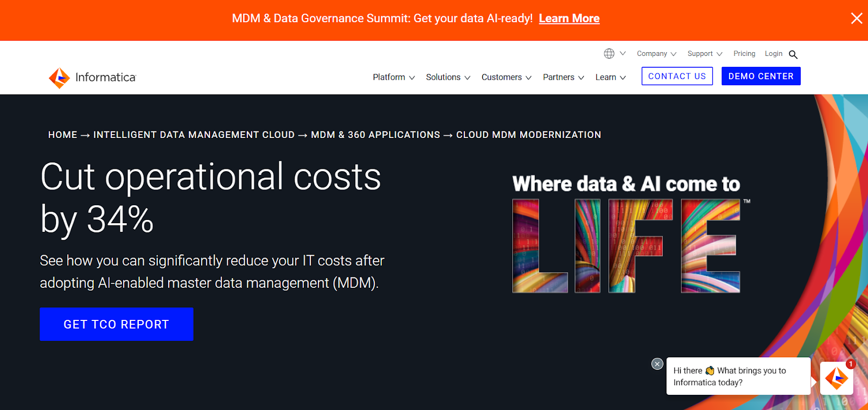This screenshot has width=868, height=410.
Task: Open the DEMO CENTER button
Action: 761,76
